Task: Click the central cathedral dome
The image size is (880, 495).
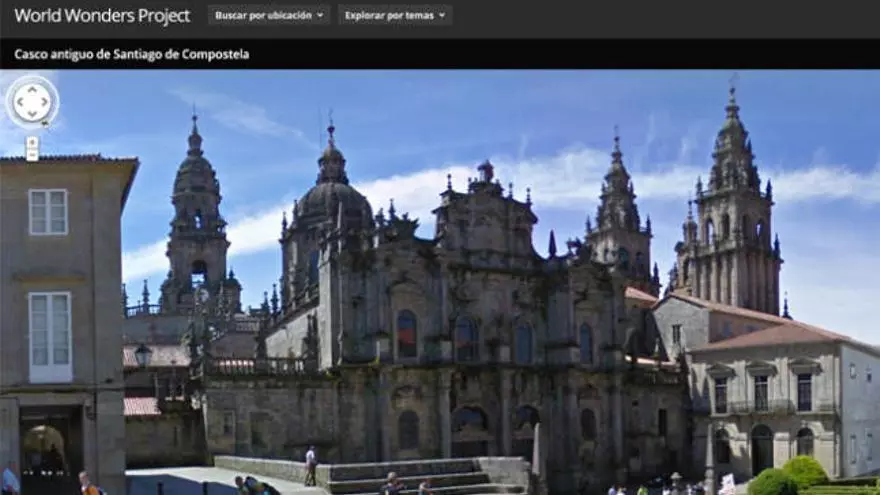Action: pos(332,200)
